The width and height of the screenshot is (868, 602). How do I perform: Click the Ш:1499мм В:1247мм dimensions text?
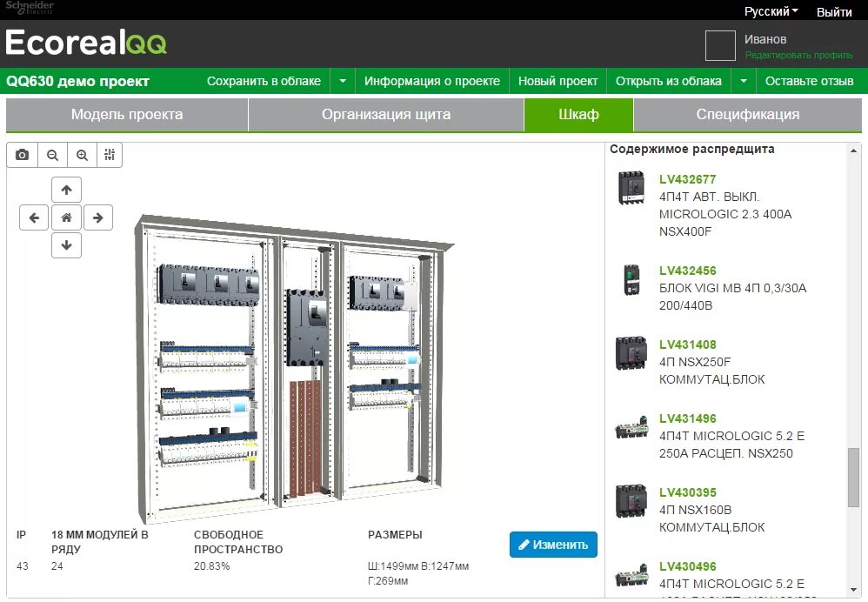click(x=418, y=566)
